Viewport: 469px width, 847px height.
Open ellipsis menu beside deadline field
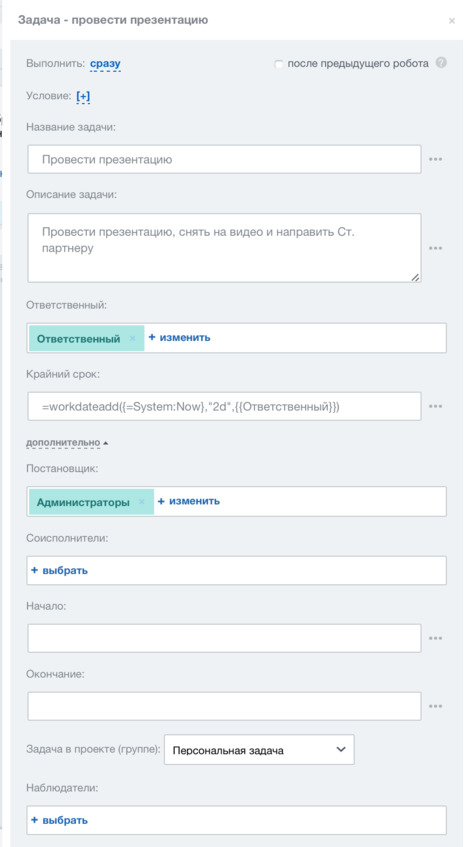tap(436, 406)
